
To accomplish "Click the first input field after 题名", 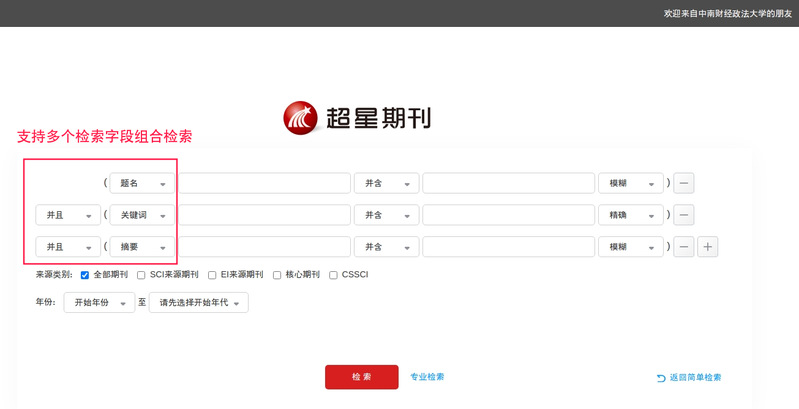I will click(x=264, y=183).
